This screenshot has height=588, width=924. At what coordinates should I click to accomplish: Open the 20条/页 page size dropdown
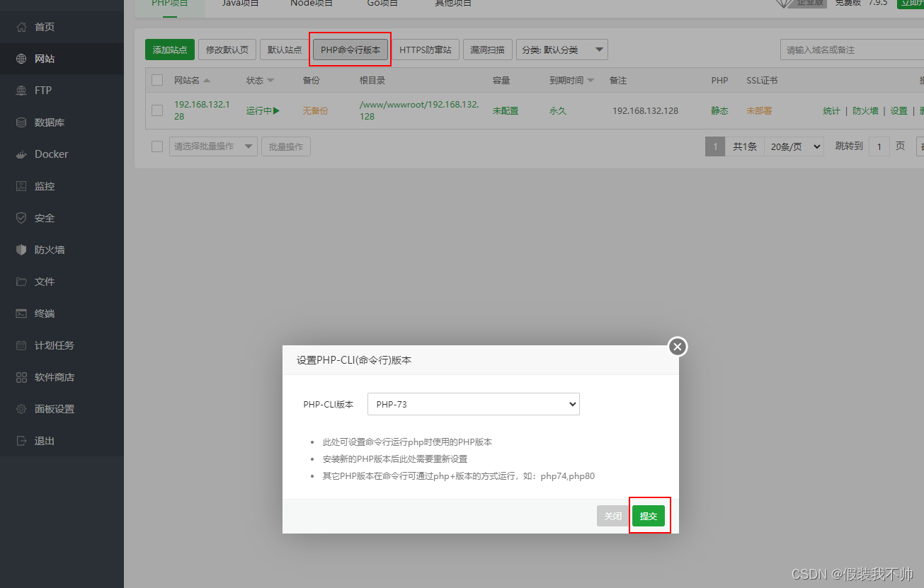pos(794,146)
